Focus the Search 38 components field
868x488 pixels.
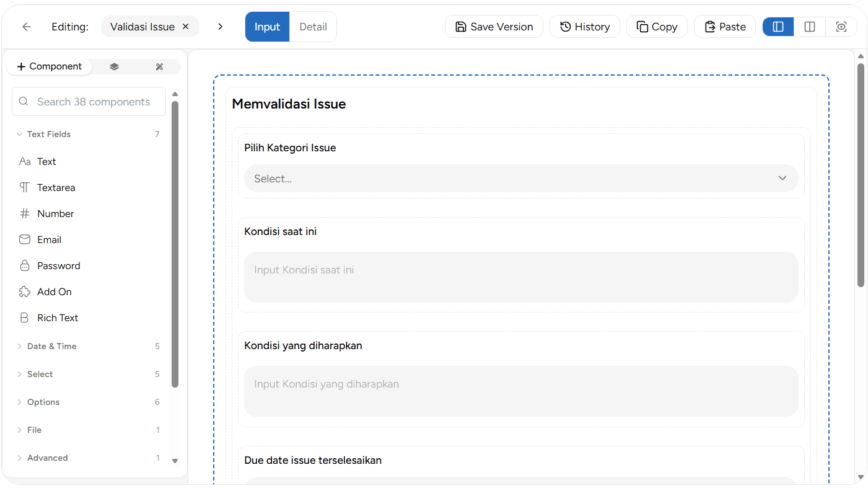point(89,102)
